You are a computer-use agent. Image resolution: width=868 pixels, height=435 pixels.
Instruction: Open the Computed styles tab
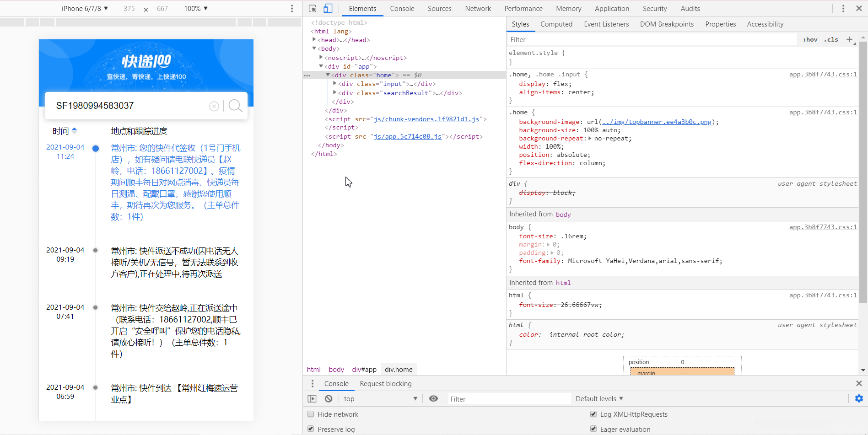pos(556,24)
